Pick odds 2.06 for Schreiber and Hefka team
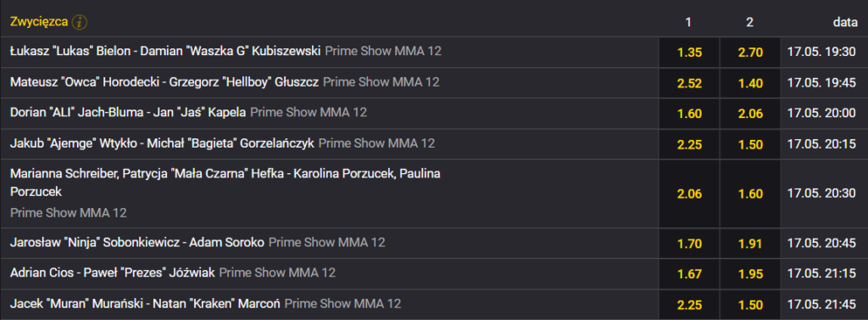 pos(689,194)
